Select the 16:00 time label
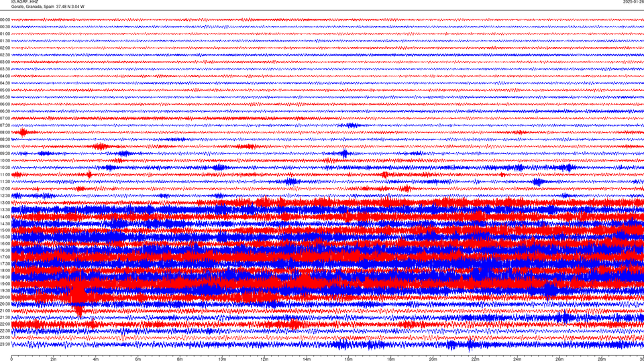Screen dimensions: 644x362 (x=5, y=243)
